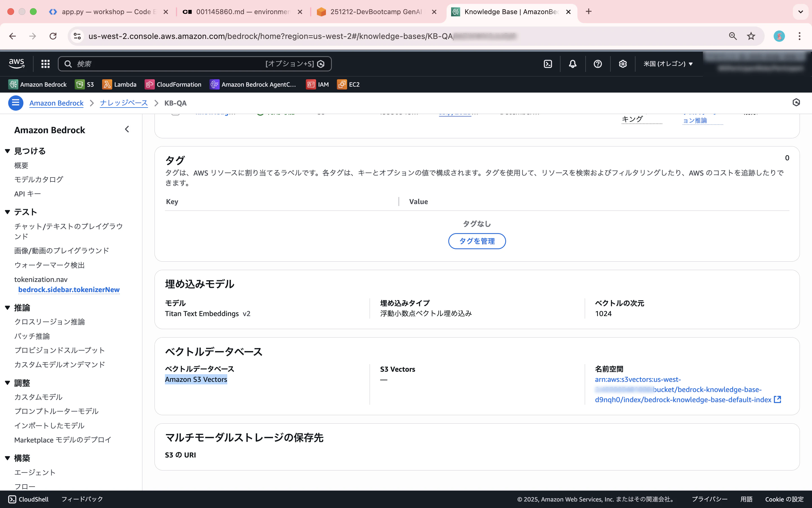Bookmark this page with the star icon

coord(751,36)
